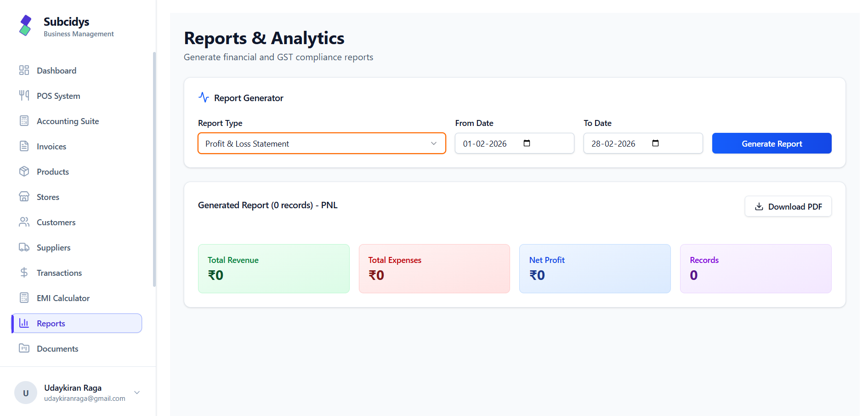This screenshot has height=416, width=868.
Task: View Transactions in the sidebar
Action: tap(77, 273)
